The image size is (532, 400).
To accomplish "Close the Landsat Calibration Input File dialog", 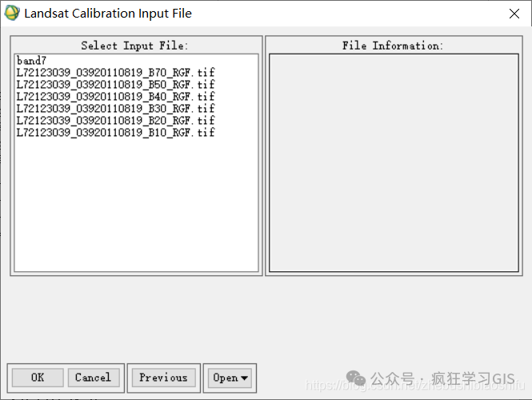I will point(514,14).
